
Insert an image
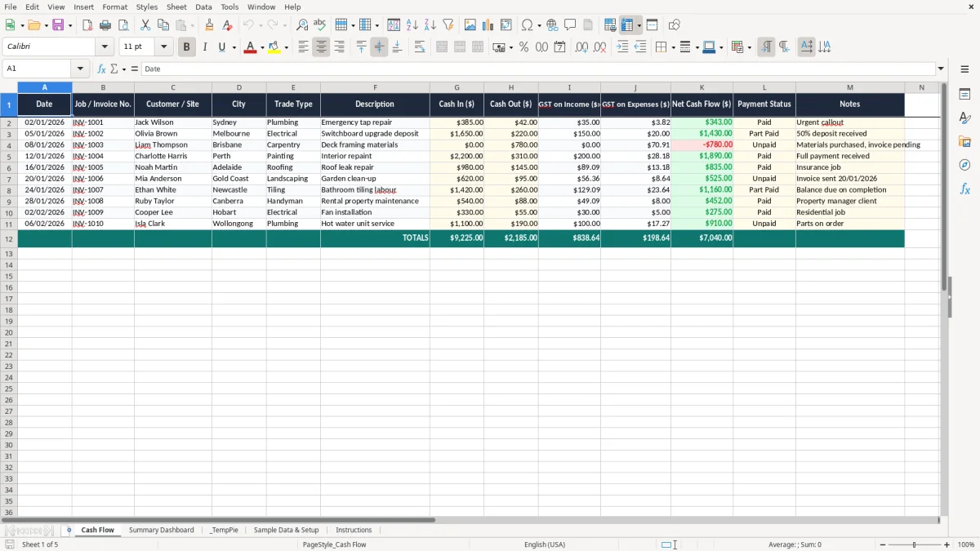tap(470, 25)
